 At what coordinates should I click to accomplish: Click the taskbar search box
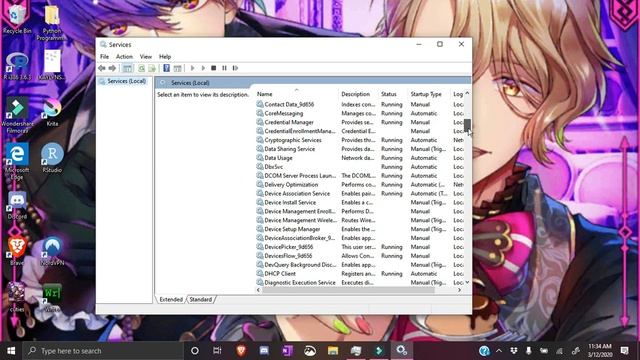tap(103, 351)
